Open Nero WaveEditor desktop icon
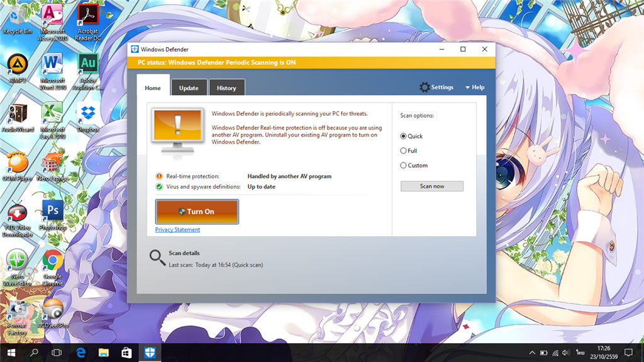644x362 pixels. click(17, 268)
